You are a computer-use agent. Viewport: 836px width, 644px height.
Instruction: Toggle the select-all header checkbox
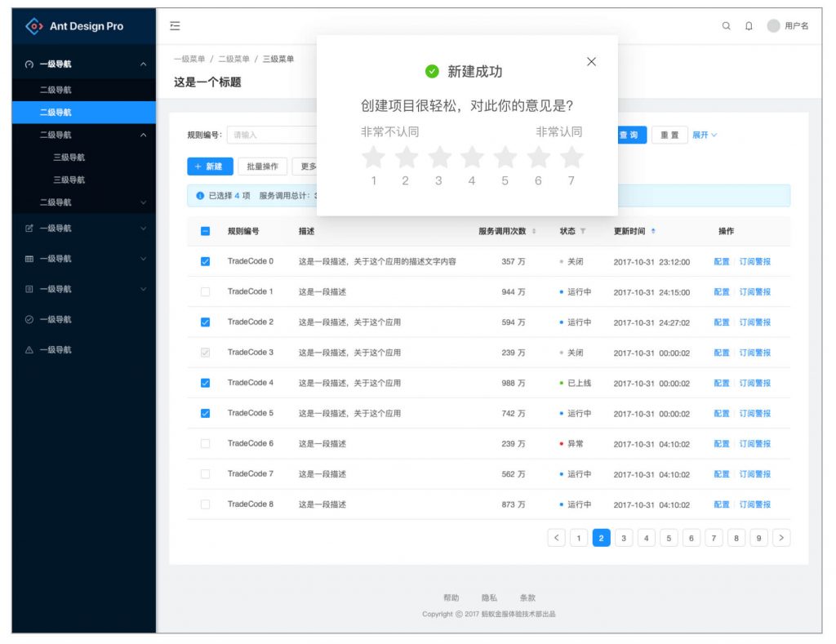[x=205, y=231]
